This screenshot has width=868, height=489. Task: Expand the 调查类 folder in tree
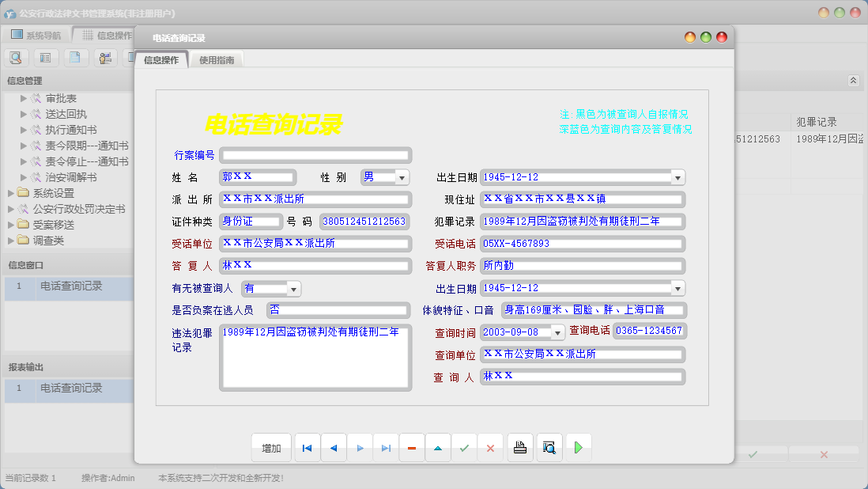[11, 241]
